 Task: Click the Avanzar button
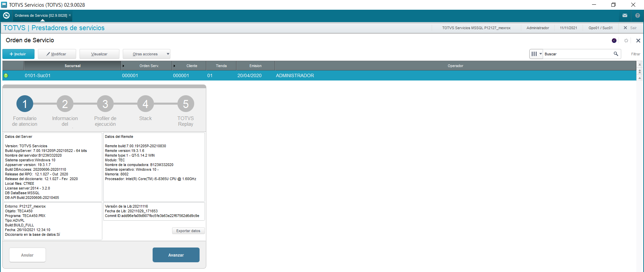[176, 255]
